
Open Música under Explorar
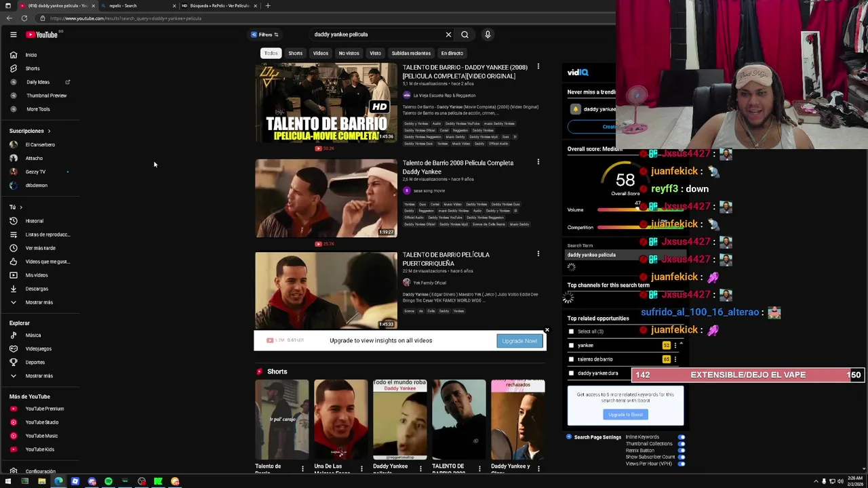pyautogui.click(x=41, y=335)
